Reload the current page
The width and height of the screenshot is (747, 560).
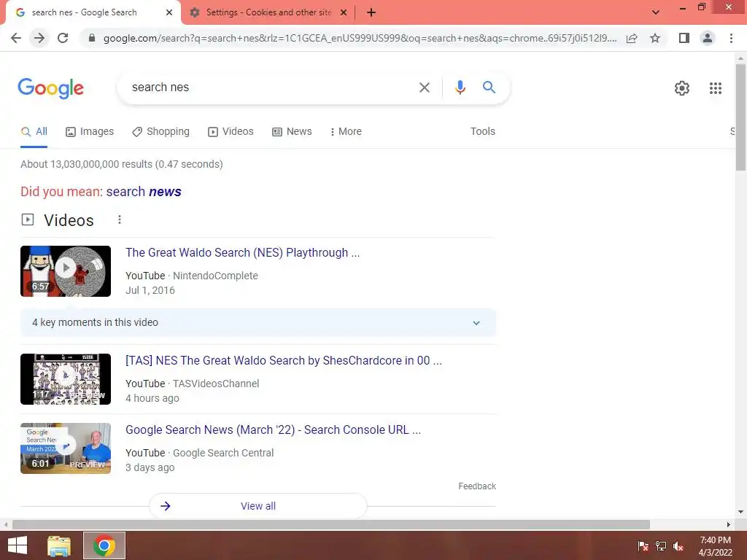click(63, 38)
